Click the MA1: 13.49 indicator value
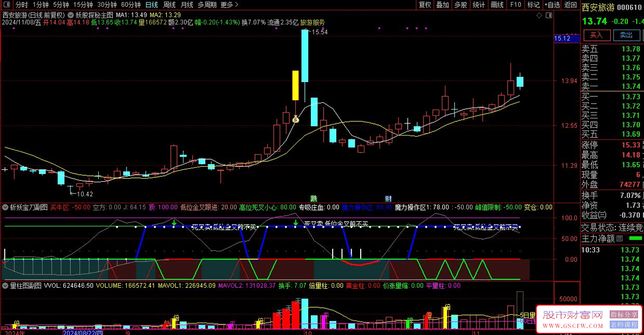Image resolution: width=644 pixels, height=335 pixels. (x=132, y=15)
